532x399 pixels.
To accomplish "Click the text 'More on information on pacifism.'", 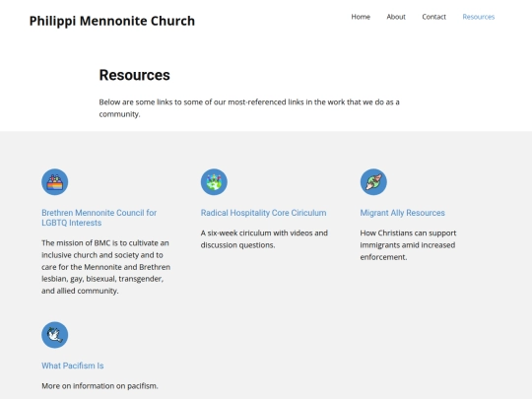I will (x=100, y=386).
